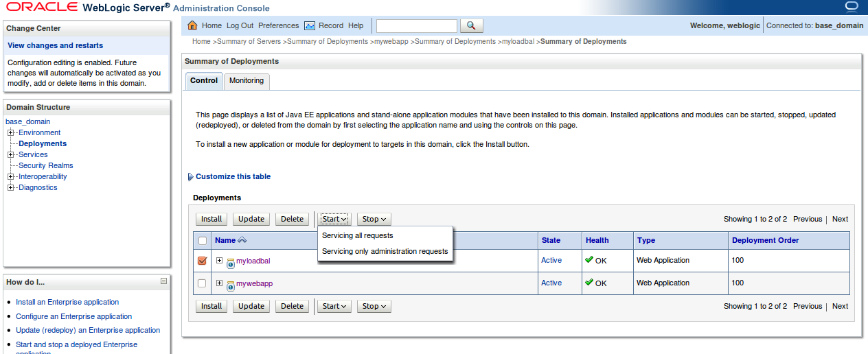868x354 pixels.
Task: Click the top Install button
Action: point(212,219)
